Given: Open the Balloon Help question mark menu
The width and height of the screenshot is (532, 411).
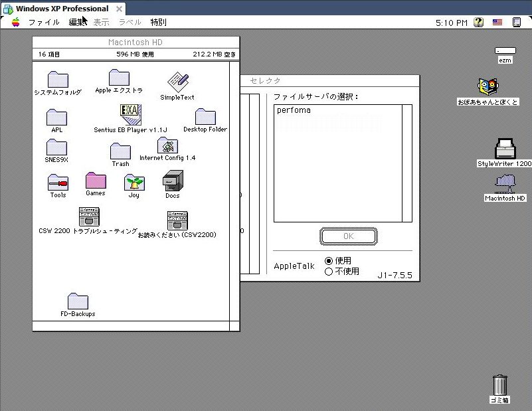Looking at the screenshot, I should 479,23.
